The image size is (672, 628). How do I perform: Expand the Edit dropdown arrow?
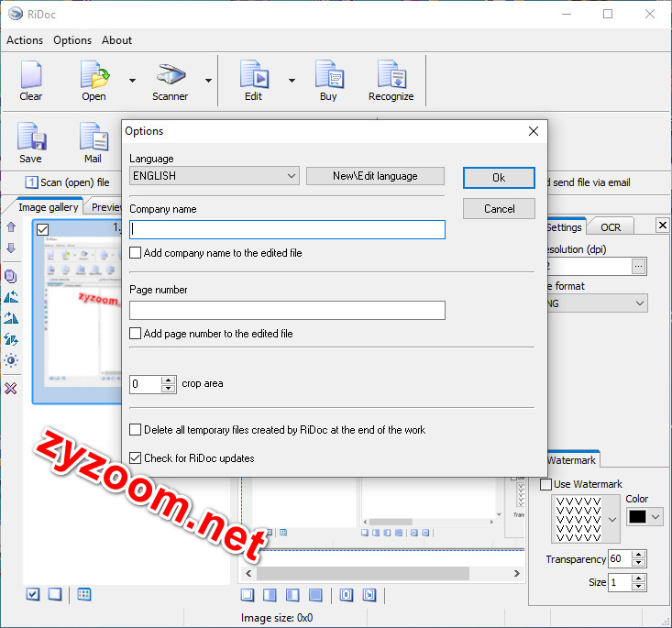point(292,81)
